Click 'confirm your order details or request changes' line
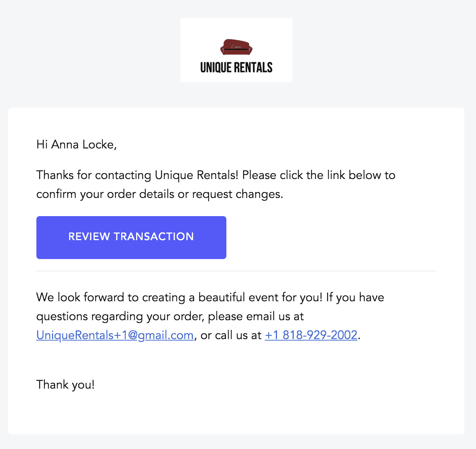 160,194
